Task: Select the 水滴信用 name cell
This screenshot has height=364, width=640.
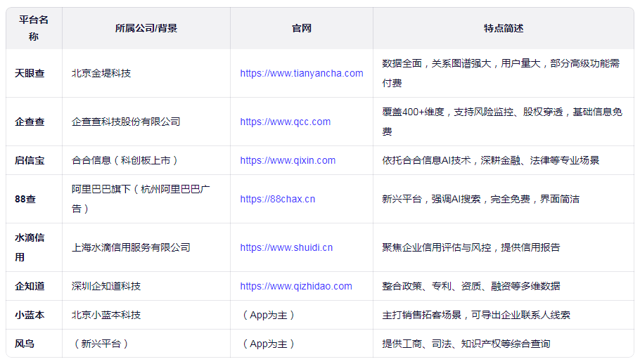Action: tap(30, 247)
